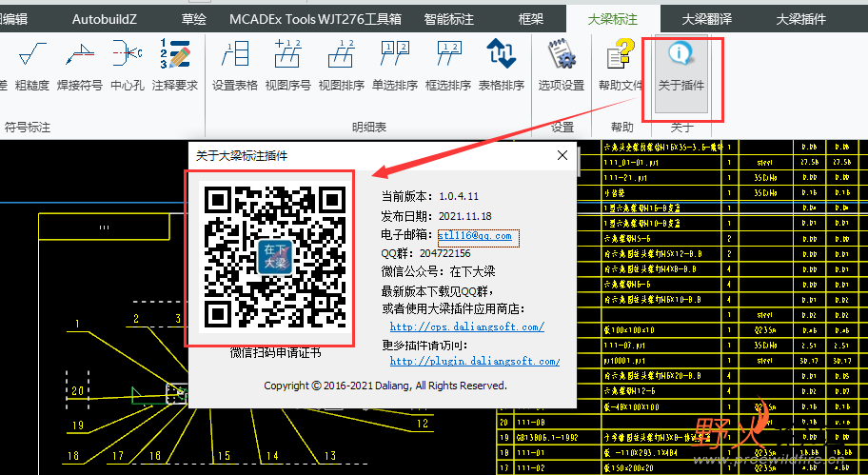Switch to the 草绘 sketch tab
The image size is (868, 475).
(x=194, y=19)
